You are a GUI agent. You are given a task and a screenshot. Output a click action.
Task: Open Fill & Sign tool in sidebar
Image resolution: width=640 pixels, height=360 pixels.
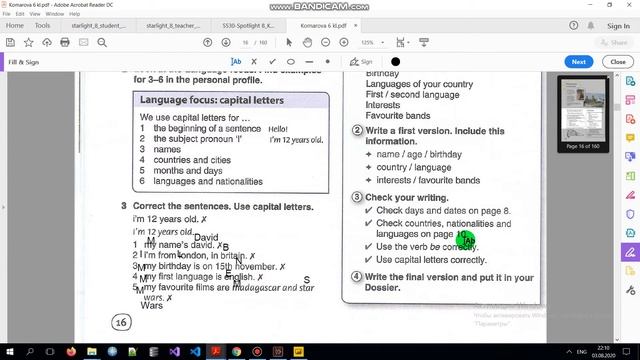(630, 253)
